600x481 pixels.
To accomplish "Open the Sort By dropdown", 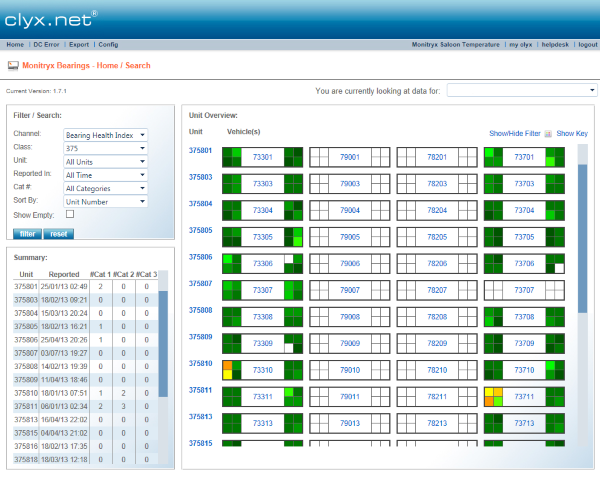I will pyautogui.click(x=105, y=201).
